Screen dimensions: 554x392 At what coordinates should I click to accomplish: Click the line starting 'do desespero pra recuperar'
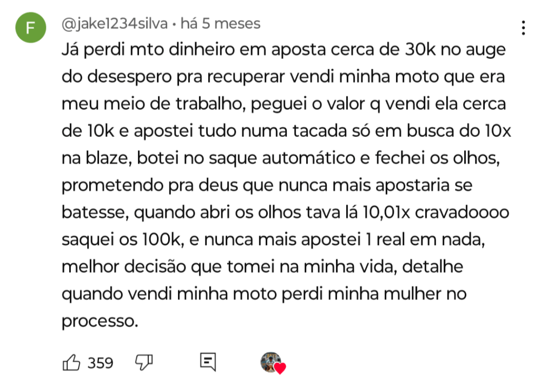point(283,77)
